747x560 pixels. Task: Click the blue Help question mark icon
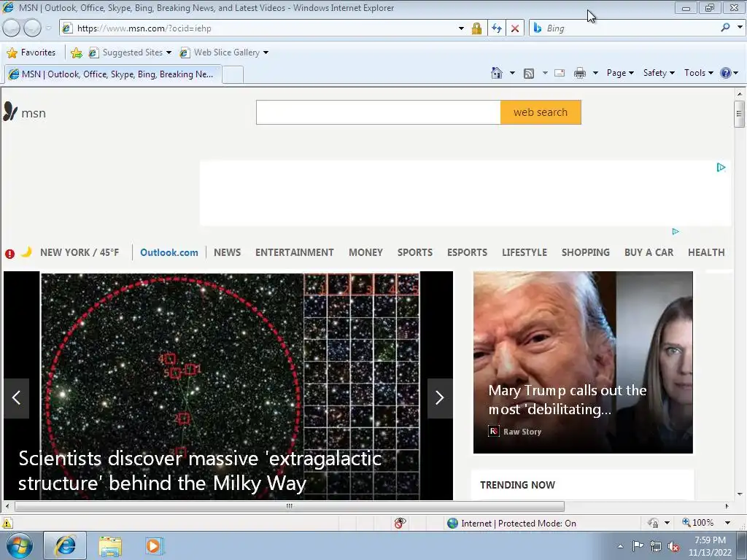[x=725, y=73]
